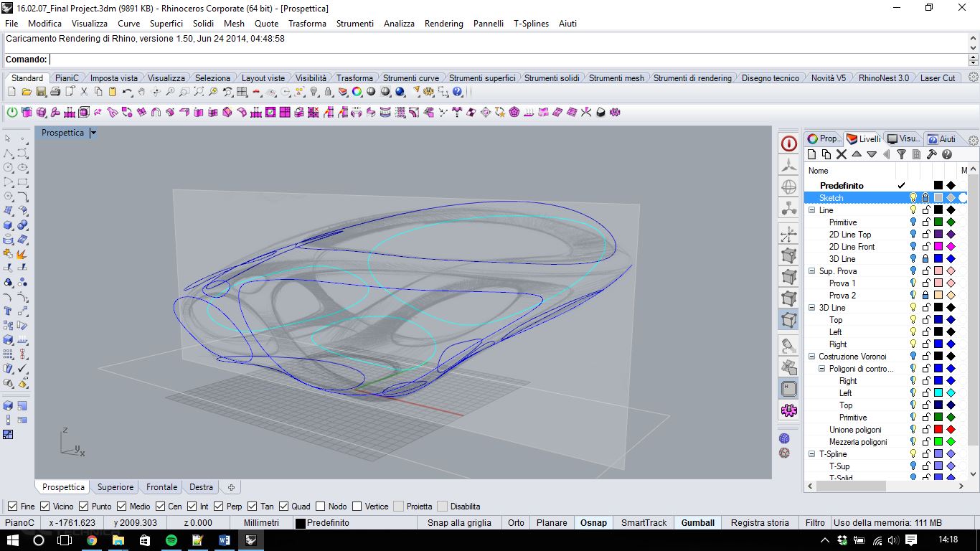Viewport: 980px width, 551px height.
Task: Click Filtro in status bar
Action: tap(815, 523)
